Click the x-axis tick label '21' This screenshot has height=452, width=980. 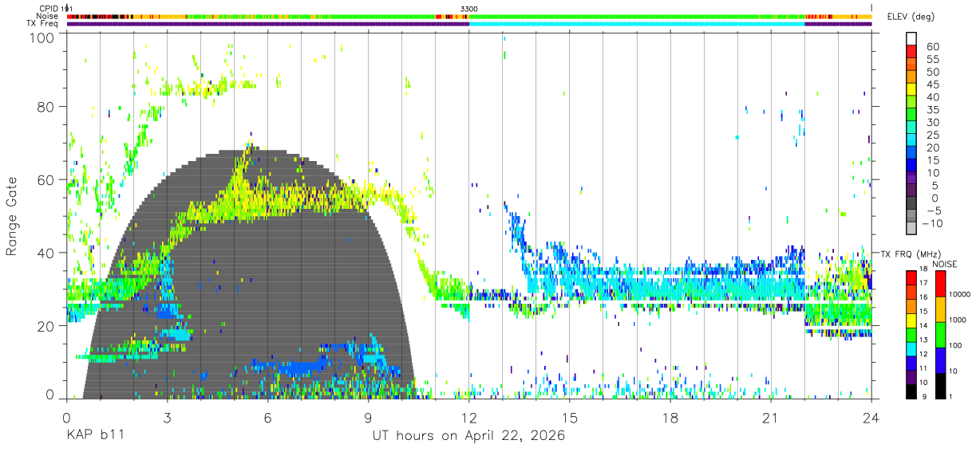pos(771,418)
